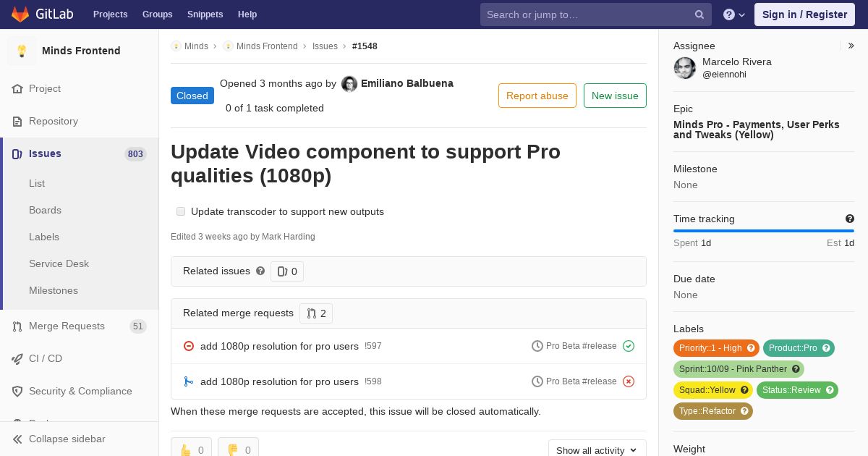Collapse the right sidebar with double arrow

(851, 46)
